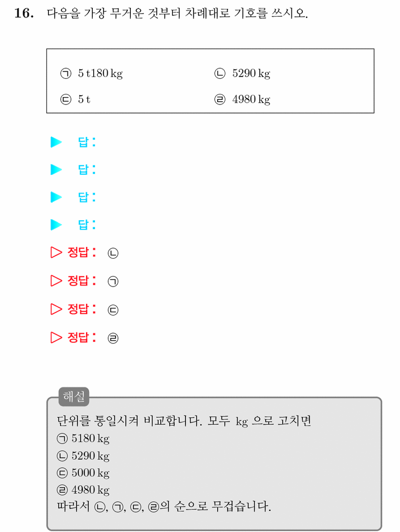
Task: Select the ㉢ 5000 kg line in the explanation
Action: [x=83, y=473]
